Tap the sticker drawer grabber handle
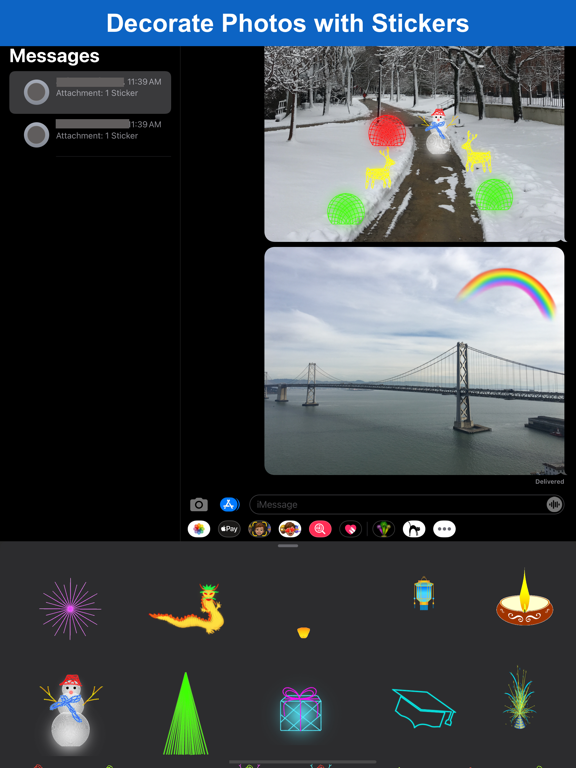This screenshot has height=768, width=576. 288,545
